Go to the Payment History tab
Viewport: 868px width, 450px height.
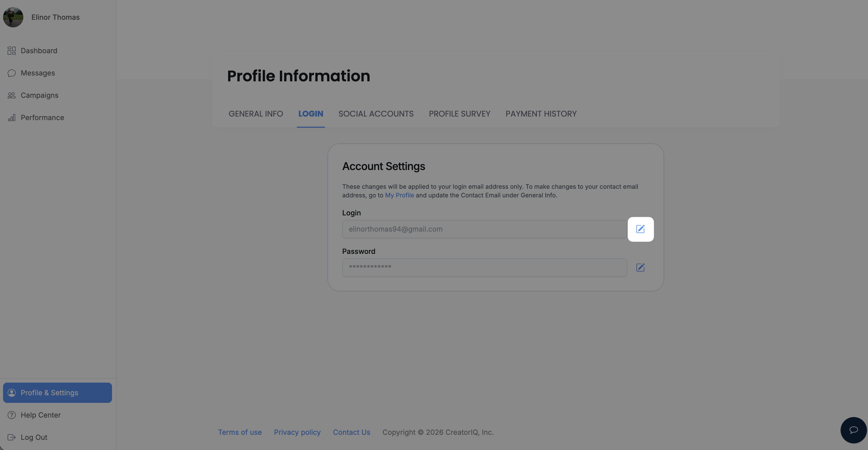(x=541, y=114)
